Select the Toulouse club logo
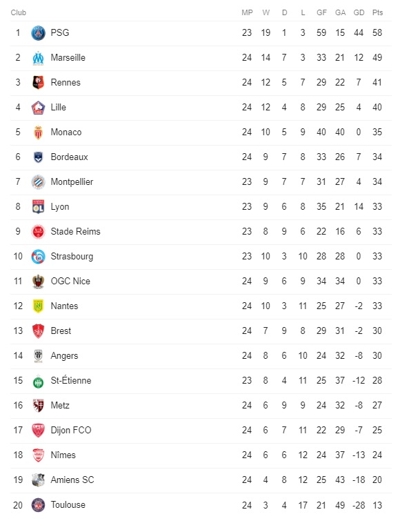Screen dimensions: 400x532 (38, 505)
